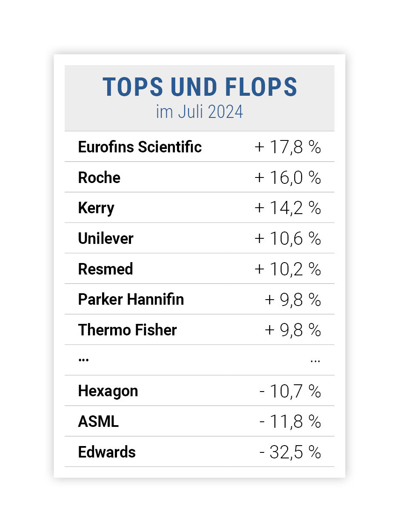Click the -11,8 % value for ASML
This screenshot has height=532, width=399.
(290, 422)
